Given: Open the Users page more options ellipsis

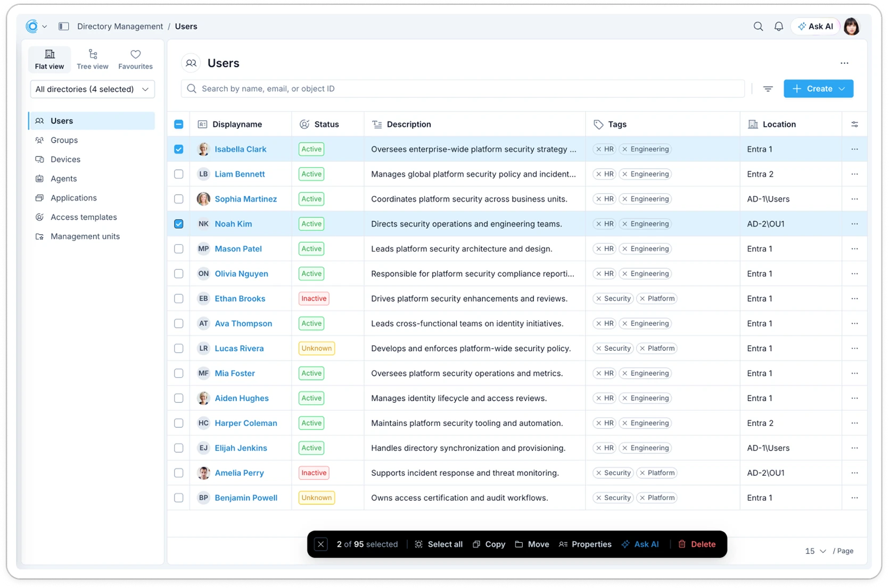Looking at the screenshot, I should (x=844, y=63).
